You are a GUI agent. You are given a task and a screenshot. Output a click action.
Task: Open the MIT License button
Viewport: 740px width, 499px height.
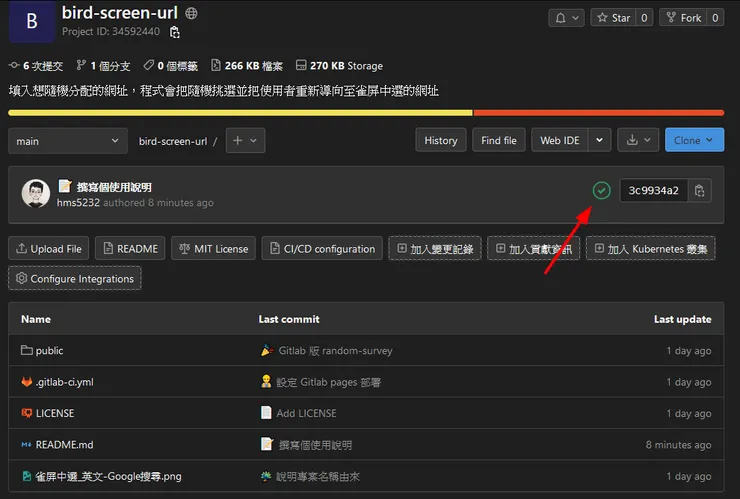pos(214,248)
